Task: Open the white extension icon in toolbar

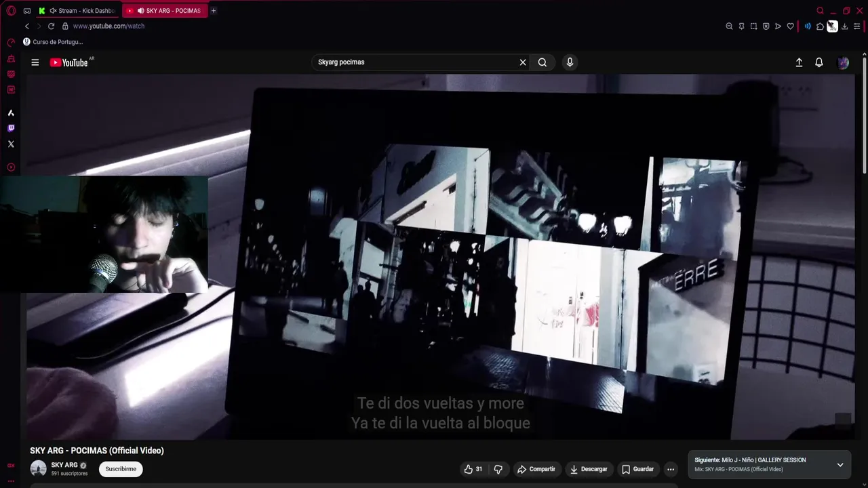Action: [832, 26]
